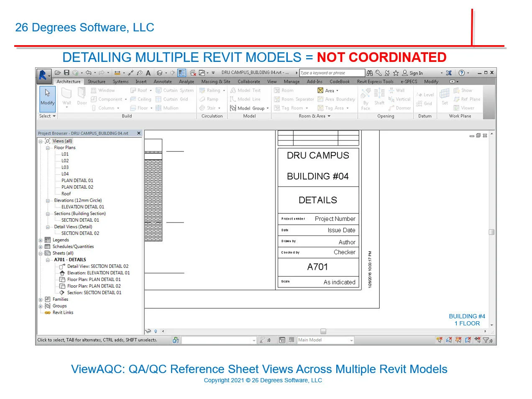
Task: Click the filter funnel icon in status bar
Action: [x=486, y=340]
